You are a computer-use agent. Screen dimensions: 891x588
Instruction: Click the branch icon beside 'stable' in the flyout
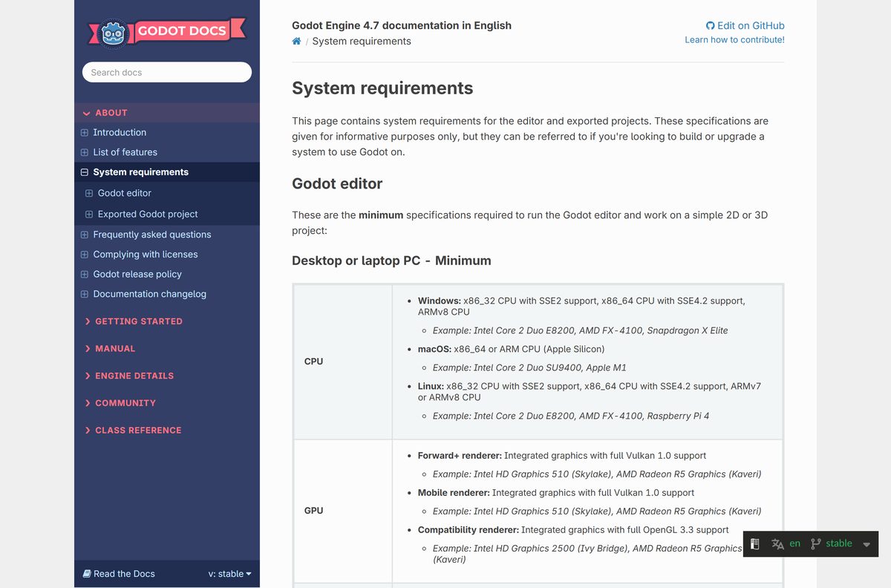tap(816, 544)
